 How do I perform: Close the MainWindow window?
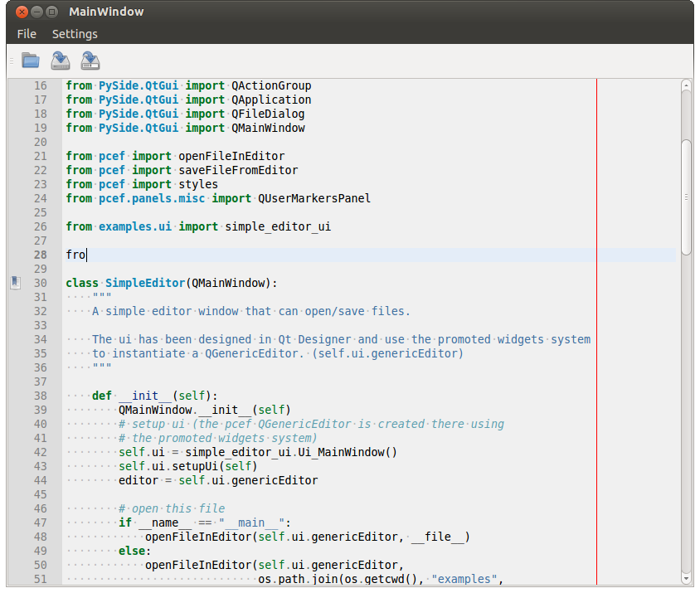click(22, 12)
